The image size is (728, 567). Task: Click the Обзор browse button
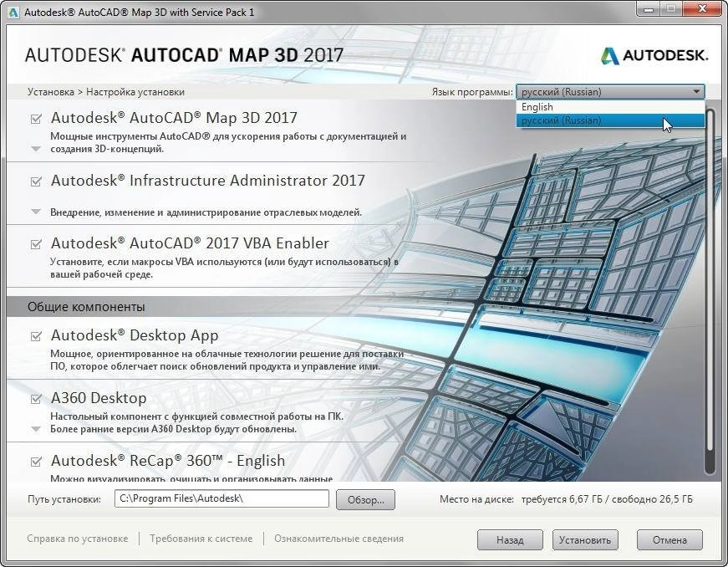tap(365, 500)
